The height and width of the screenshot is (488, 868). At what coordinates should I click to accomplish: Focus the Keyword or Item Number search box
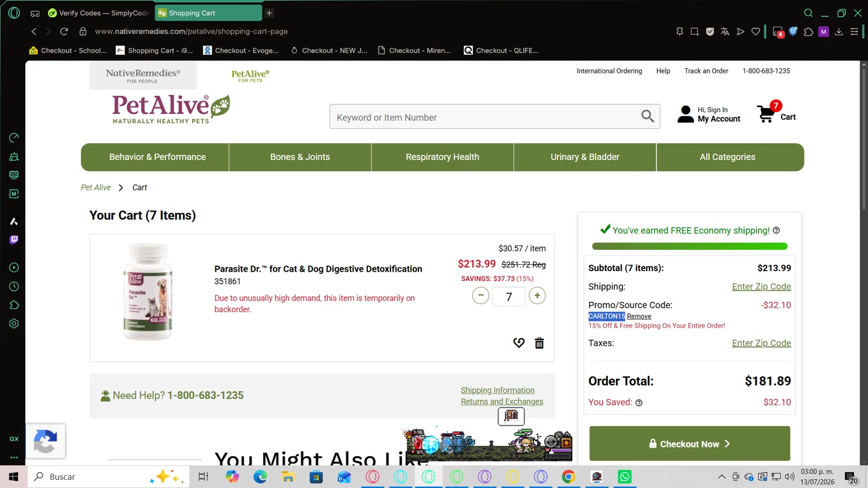pyautogui.click(x=486, y=117)
